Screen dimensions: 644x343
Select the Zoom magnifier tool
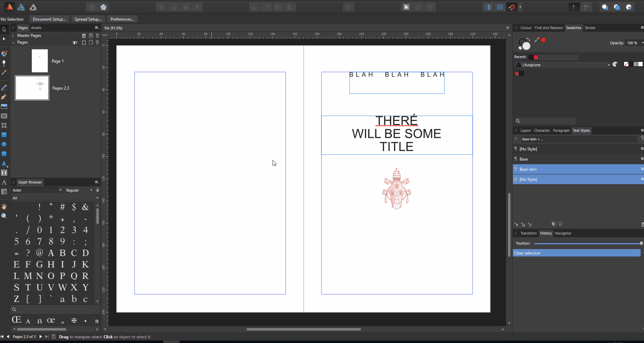(x=4, y=216)
